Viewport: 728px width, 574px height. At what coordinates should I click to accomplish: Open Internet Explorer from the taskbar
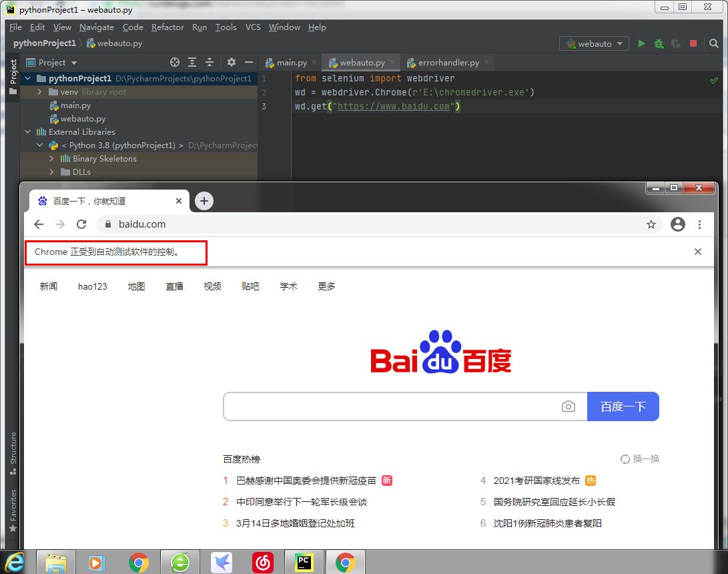coord(15,563)
